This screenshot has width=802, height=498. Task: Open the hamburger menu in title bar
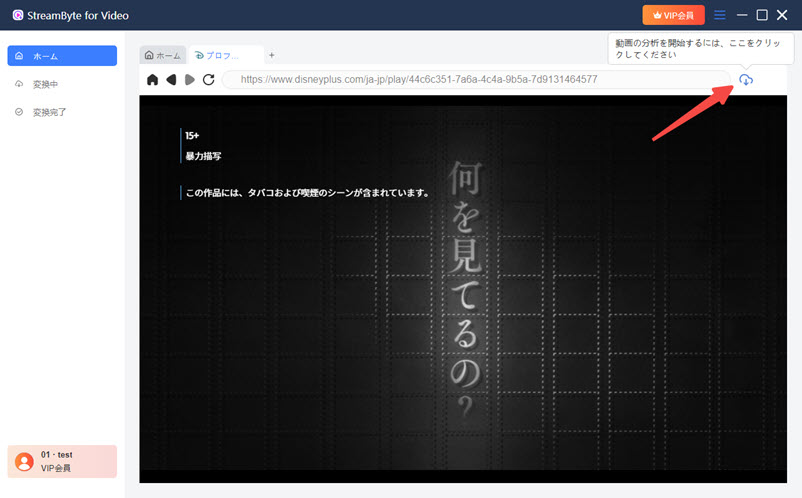(720, 15)
